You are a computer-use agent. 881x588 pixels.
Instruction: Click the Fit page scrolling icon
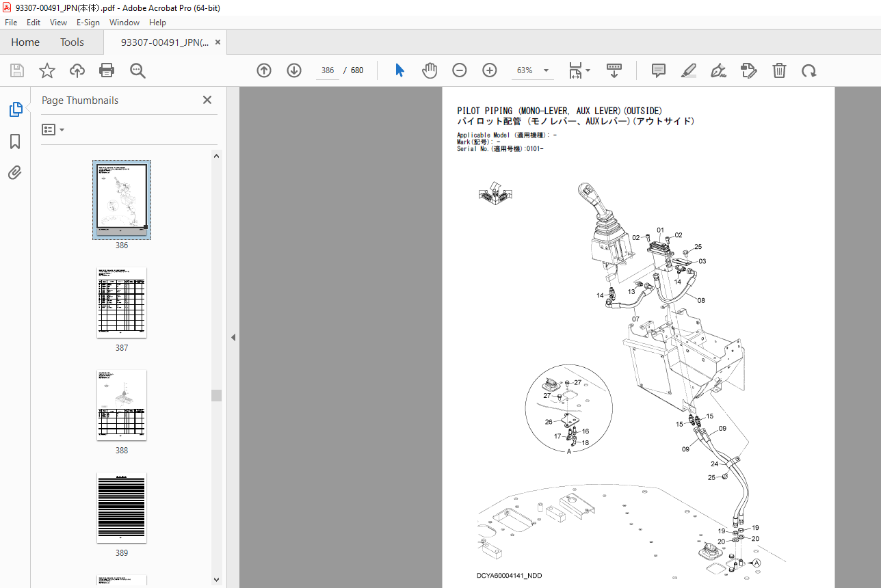coord(575,70)
